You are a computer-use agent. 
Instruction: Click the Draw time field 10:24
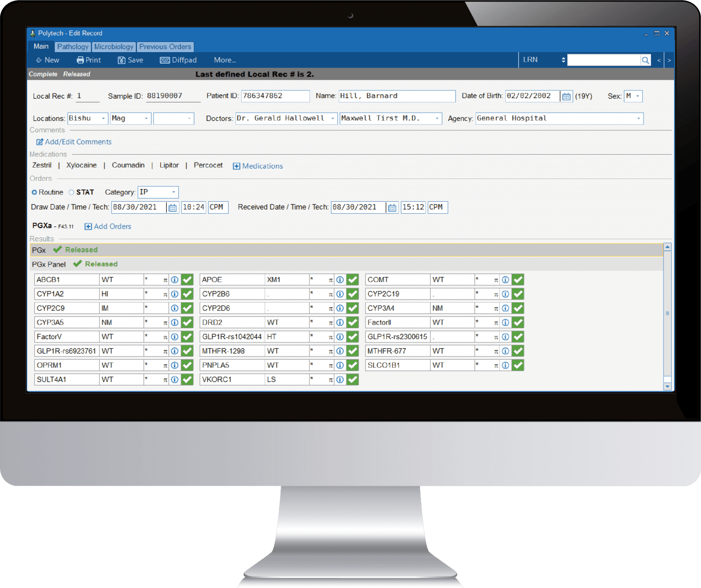click(x=194, y=207)
